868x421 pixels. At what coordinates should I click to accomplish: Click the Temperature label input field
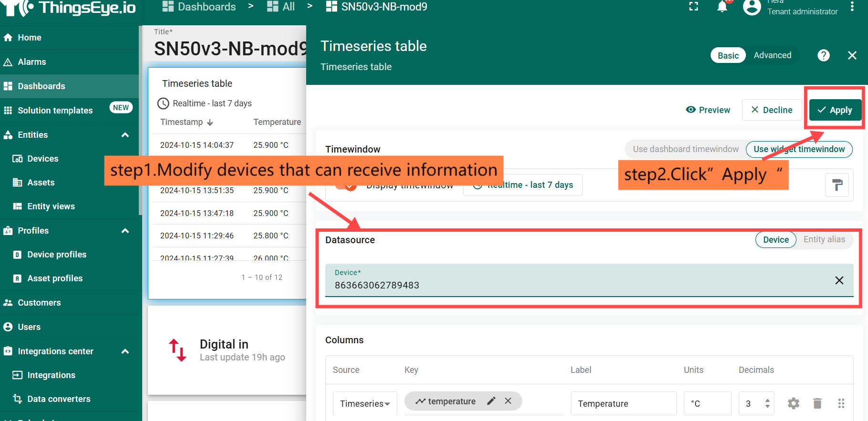[x=623, y=404]
